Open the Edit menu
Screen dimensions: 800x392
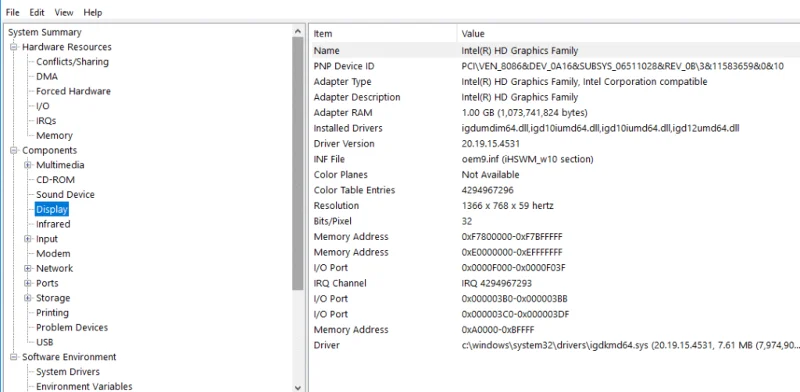pos(37,12)
